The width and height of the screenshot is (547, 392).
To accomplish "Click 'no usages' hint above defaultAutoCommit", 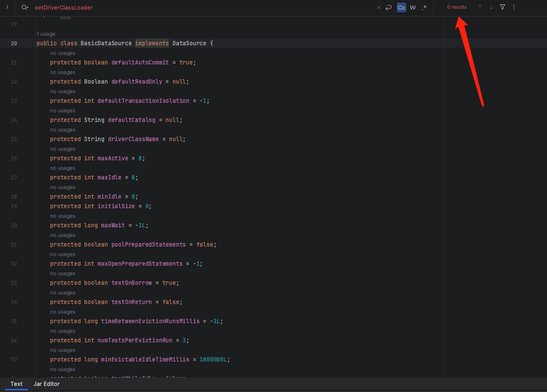I will coord(63,53).
